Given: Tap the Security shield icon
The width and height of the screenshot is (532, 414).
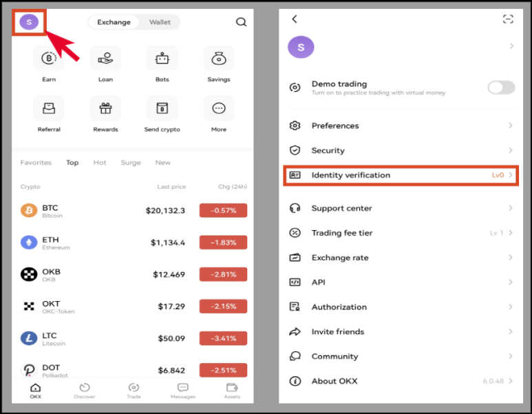Looking at the screenshot, I should click(x=295, y=150).
